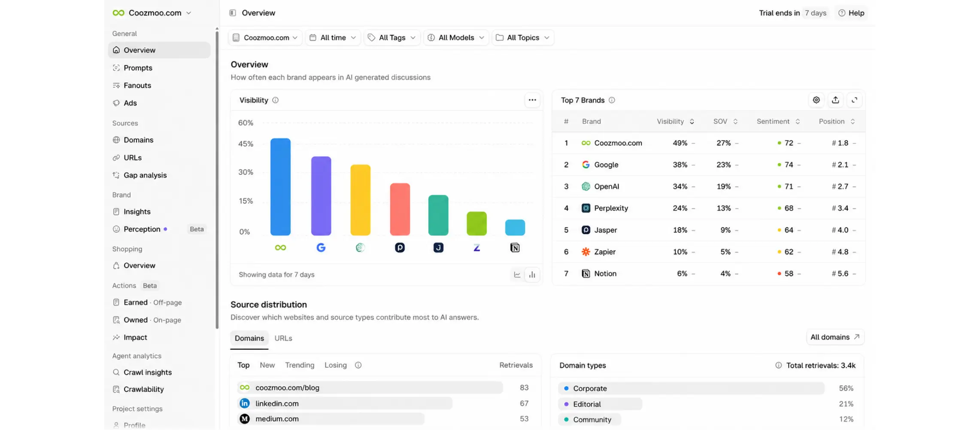Open Gap analysis page
Screen dimensions: 980x430
click(159, 175)
